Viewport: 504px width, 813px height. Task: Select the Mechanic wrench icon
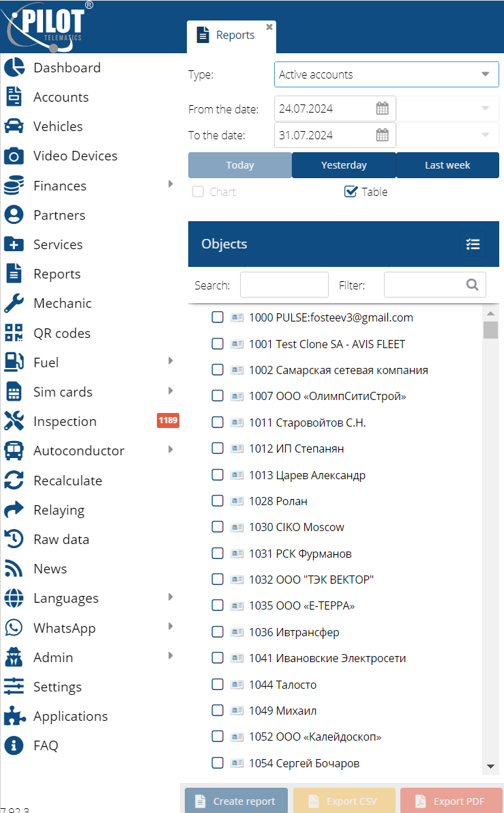[14, 304]
